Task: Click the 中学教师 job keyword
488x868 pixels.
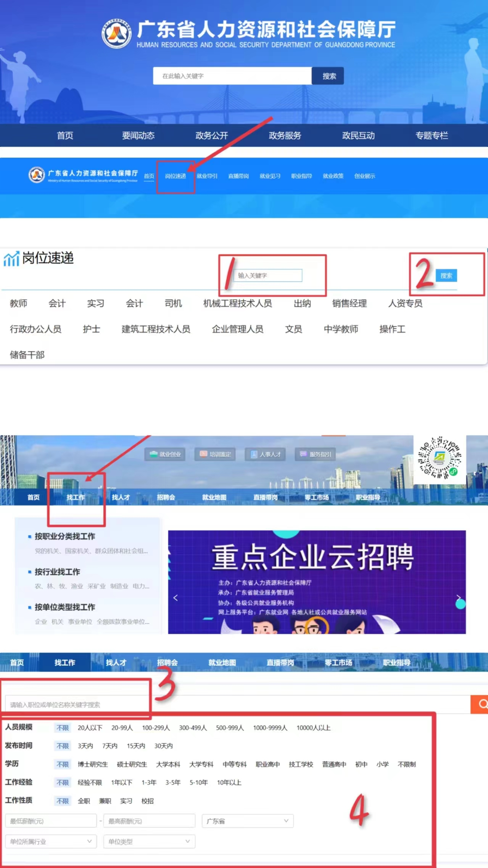Action: tap(341, 329)
